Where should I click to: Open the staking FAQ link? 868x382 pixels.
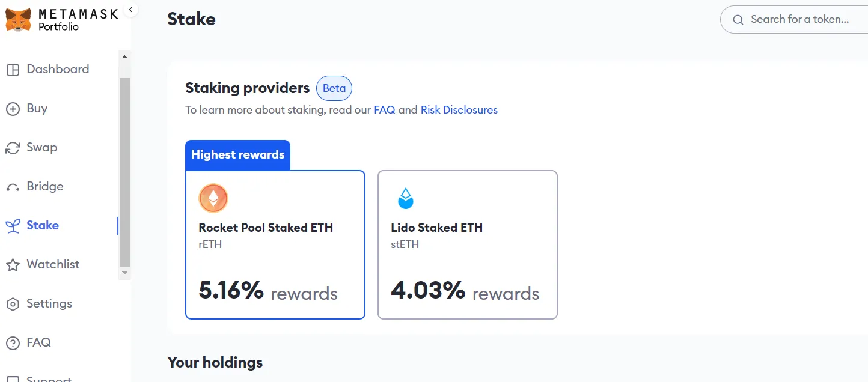[385, 110]
